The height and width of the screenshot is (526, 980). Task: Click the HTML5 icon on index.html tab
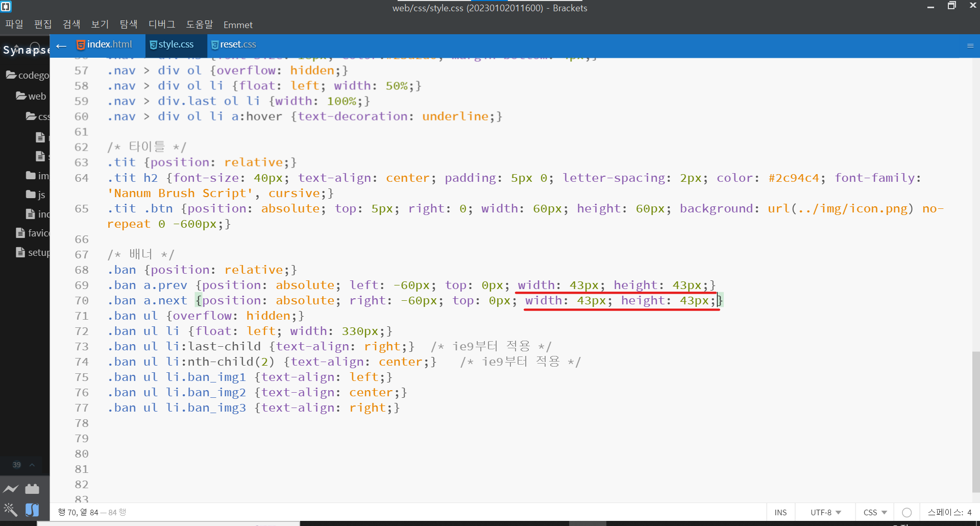click(x=81, y=45)
